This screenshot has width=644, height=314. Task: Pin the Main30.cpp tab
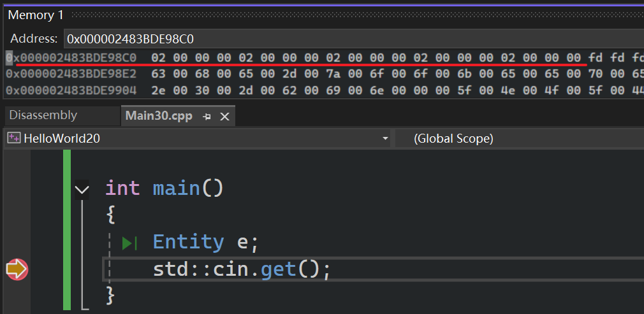(x=207, y=117)
